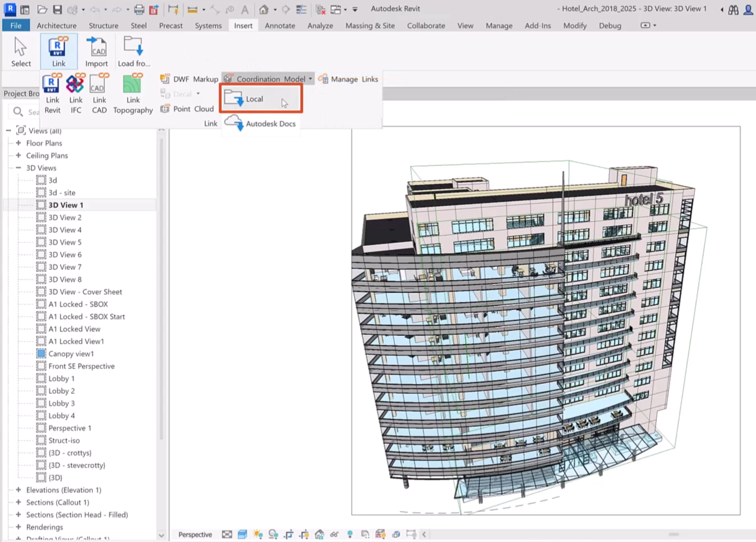Switch to the Collaborate tab

(x=426, y=26)
